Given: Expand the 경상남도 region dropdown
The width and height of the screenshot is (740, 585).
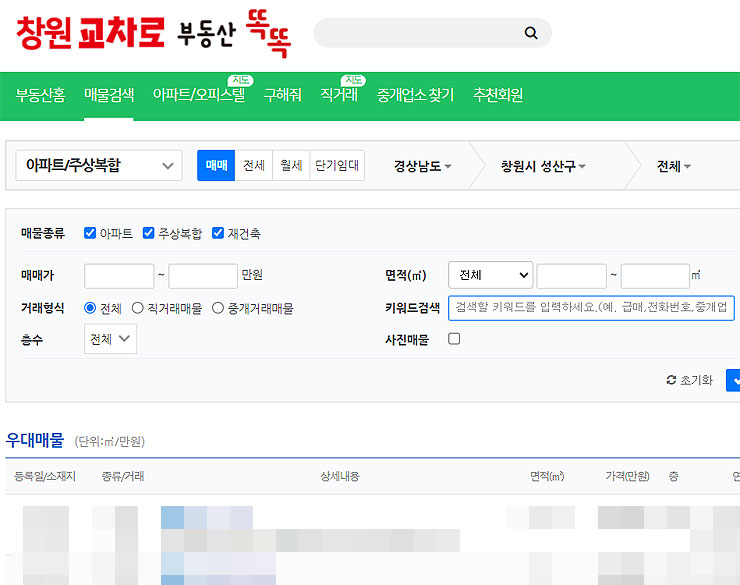Looking at the screenshot, I should tap(422, 166).
